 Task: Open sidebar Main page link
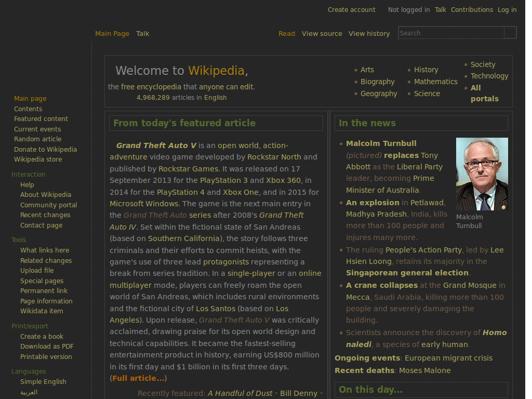click(30, 99)
